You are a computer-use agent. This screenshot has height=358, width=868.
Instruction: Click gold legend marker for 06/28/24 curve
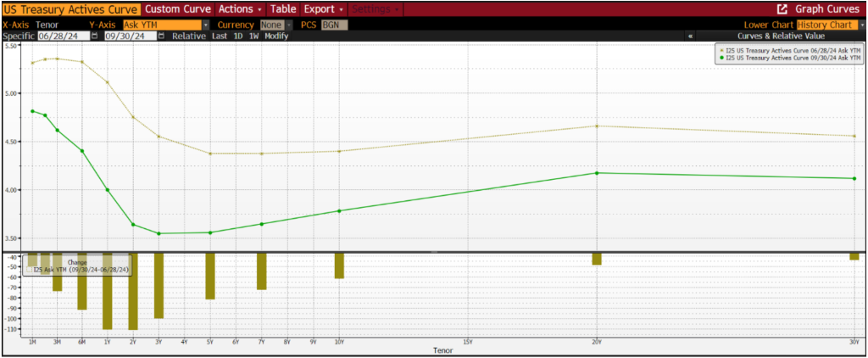pos(722,50)
